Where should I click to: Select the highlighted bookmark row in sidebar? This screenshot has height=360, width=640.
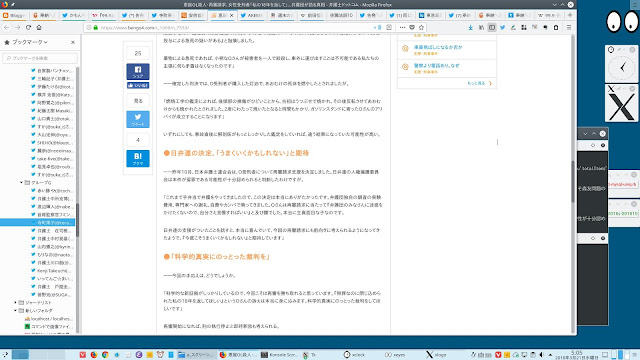[38, 222]
